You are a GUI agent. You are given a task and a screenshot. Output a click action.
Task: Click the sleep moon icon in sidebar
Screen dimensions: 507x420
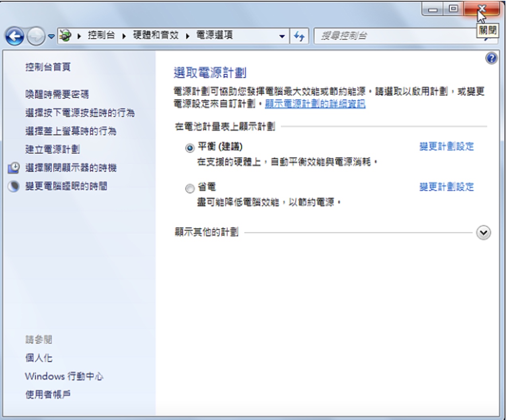14,186
